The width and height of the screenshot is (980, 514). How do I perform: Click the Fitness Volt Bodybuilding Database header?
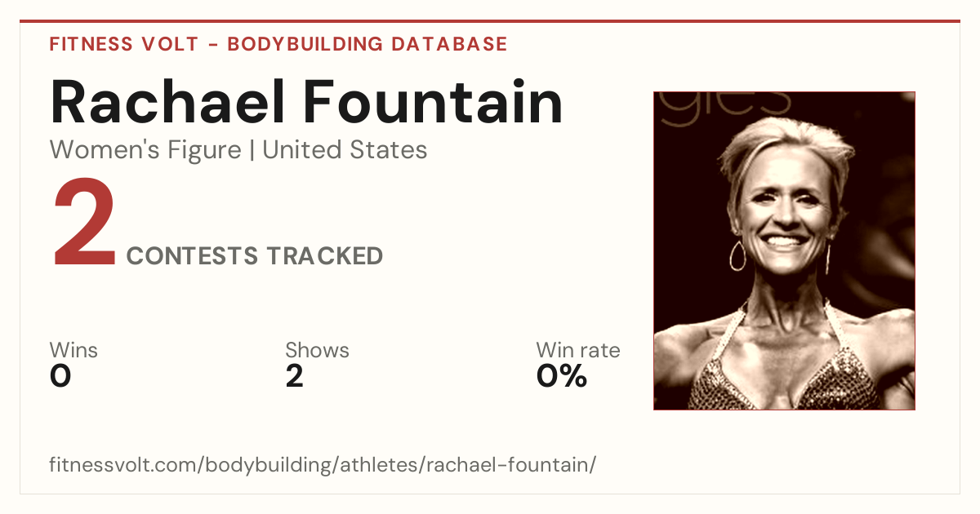coord(278,44)
